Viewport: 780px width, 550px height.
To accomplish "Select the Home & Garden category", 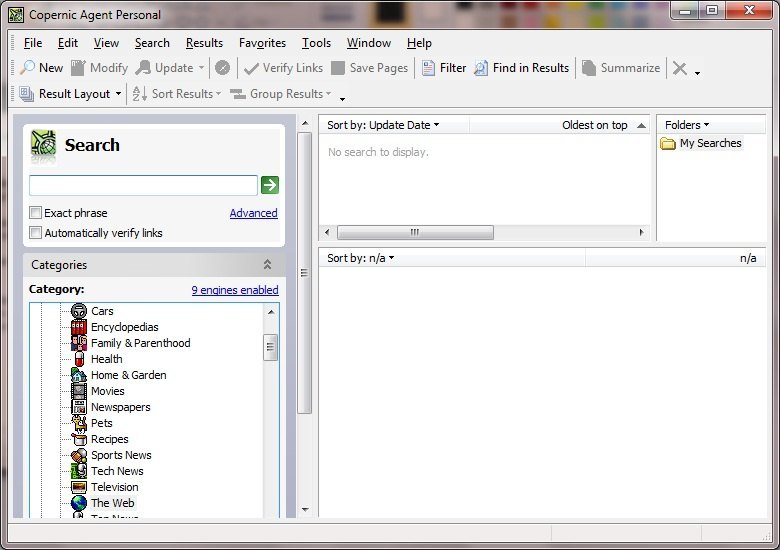I will (x=128, y=375).
